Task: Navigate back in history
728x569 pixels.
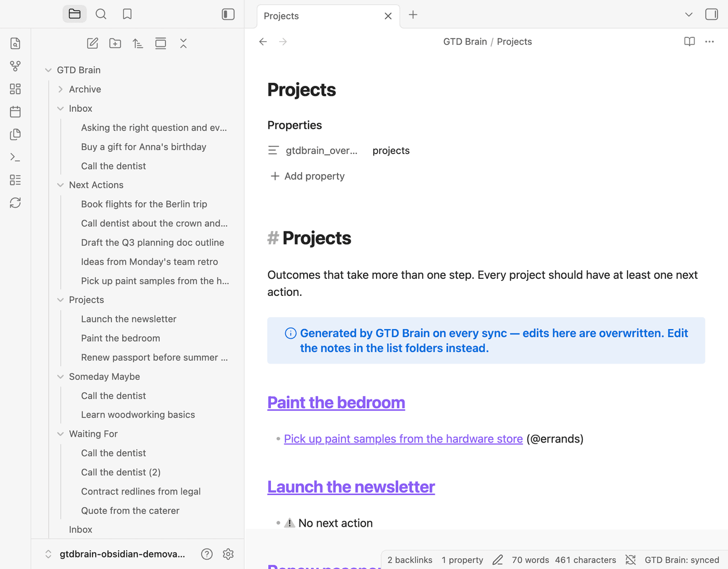Action: point(263,42)
